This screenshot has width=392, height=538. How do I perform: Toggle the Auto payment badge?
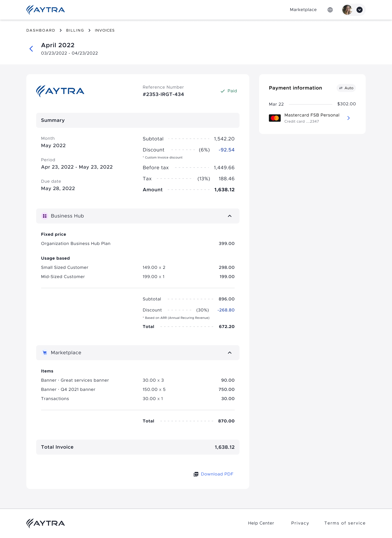tap(346, 88)
